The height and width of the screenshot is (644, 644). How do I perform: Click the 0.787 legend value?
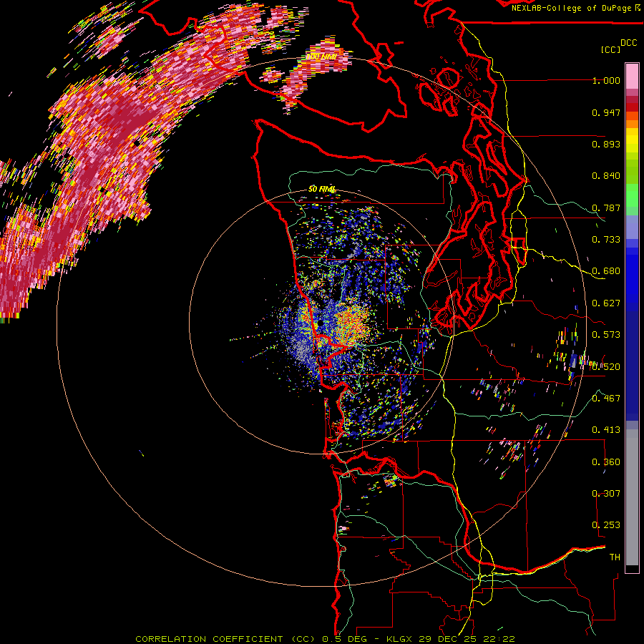pyautogui.click(x=606, y=208)
